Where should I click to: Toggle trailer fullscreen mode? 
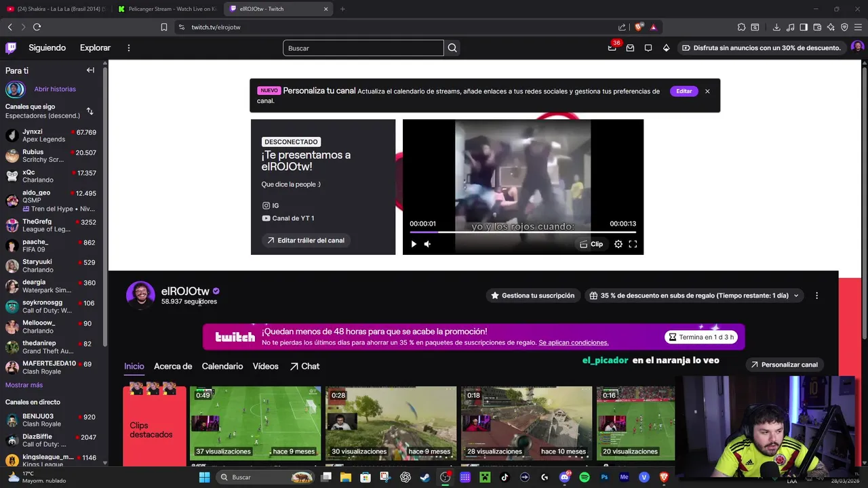[x=633, y=244]
